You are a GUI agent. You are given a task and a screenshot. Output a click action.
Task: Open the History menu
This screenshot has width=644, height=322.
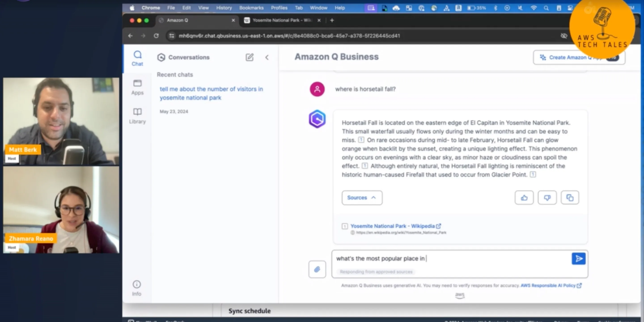point(224,8)
